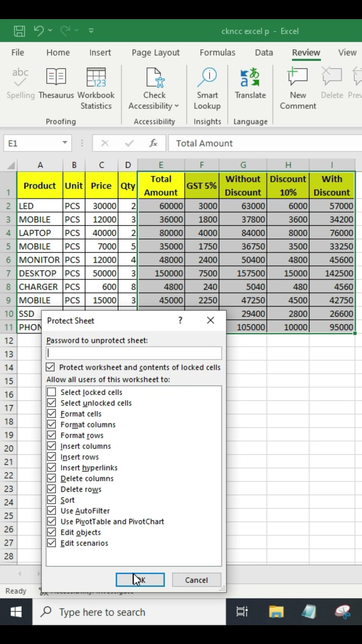Click cell with value 142500
Screen dimensions: 362x644
point(332,273)
